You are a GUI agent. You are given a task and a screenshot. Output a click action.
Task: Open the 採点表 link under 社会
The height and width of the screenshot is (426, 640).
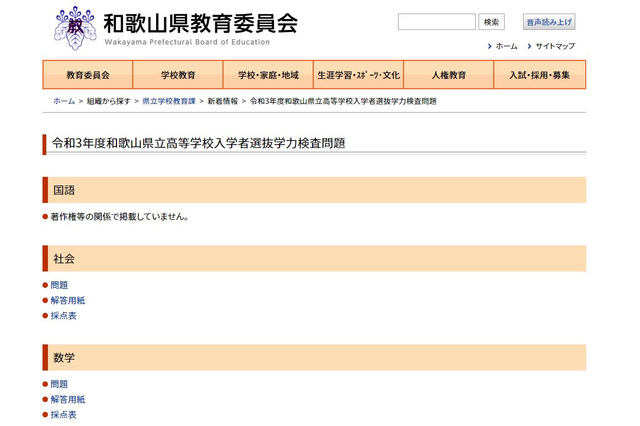coord(63,315)
